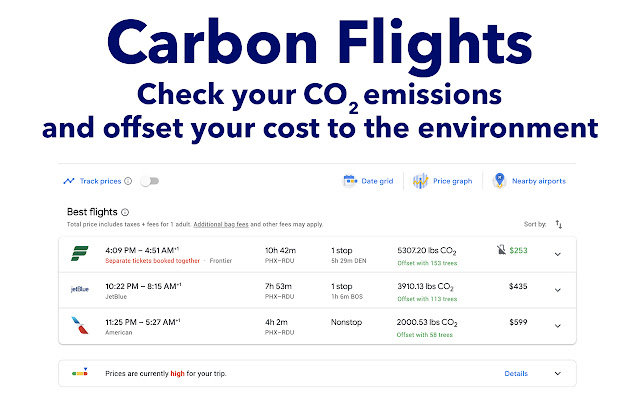Image resolution: width=640 pixels, height=400 pixels.
Task: Click the American Airlines logo
Action: click(x=78, y=323)
